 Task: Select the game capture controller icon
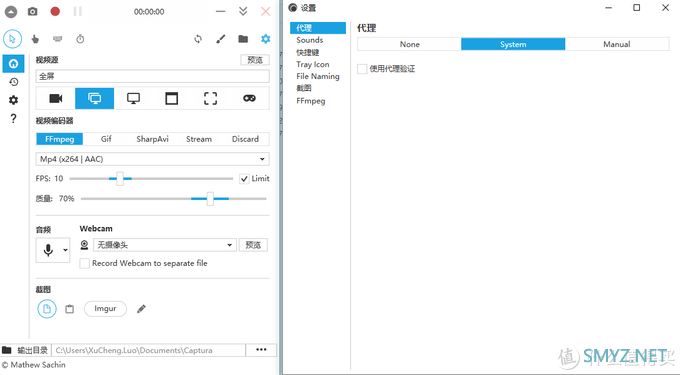point(249,98)
